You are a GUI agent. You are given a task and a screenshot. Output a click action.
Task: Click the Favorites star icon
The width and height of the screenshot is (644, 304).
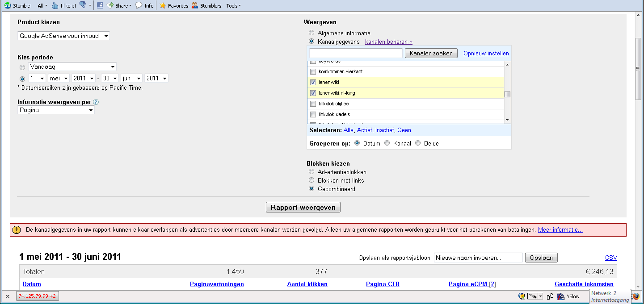point(163,6)
